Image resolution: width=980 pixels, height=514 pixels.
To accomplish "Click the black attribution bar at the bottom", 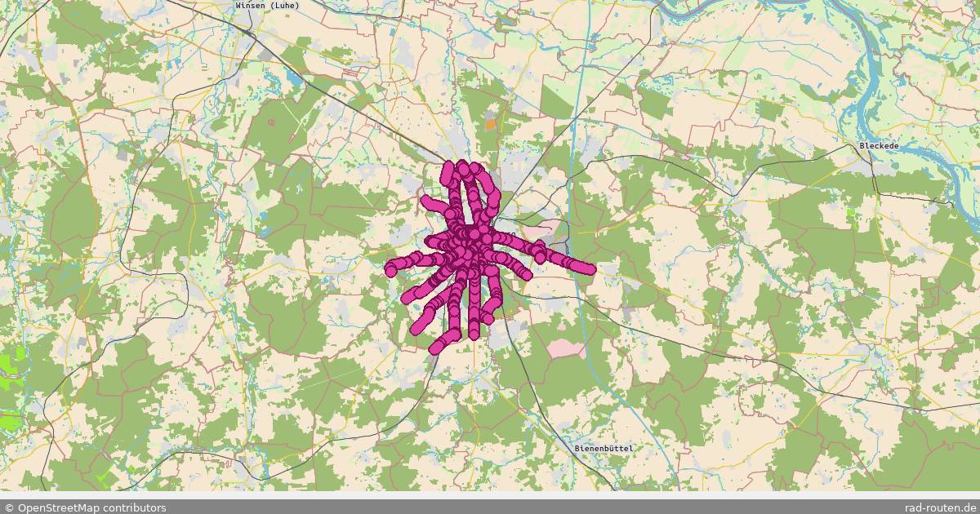I will click(490, 505).
